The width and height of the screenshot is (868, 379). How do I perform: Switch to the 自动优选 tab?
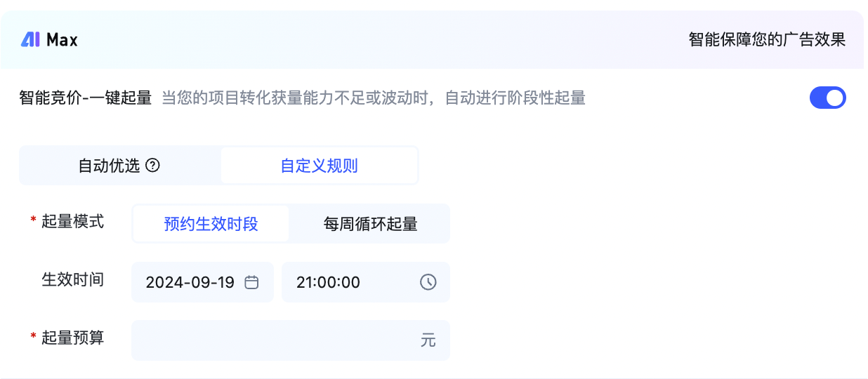(120, 166)
